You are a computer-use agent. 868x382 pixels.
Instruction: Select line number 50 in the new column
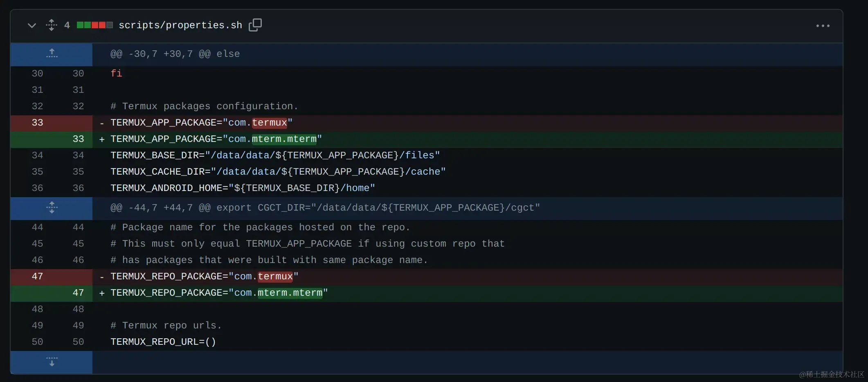coord(78,342)
